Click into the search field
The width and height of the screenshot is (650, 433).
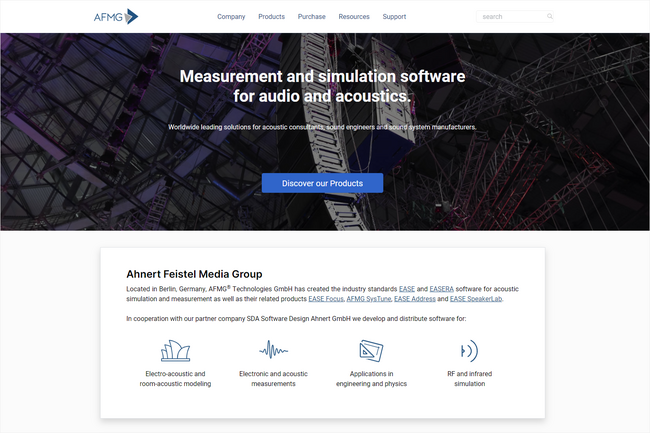click(514, 17)
